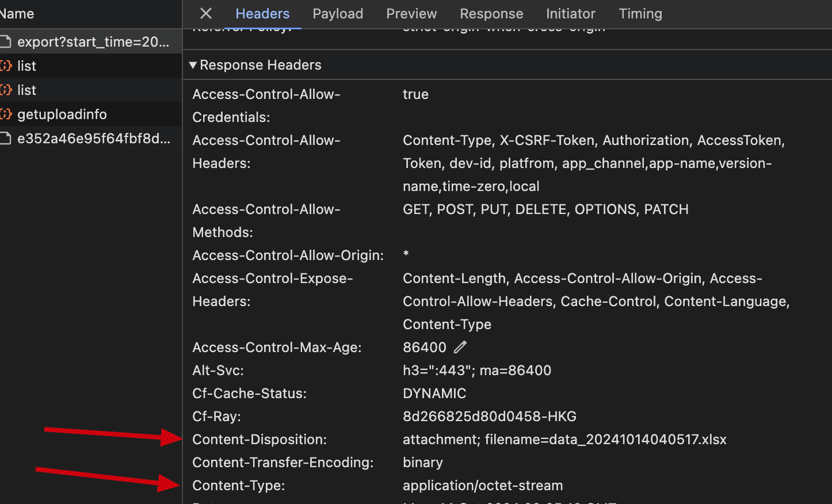832x504 pixels.
Task: Select the getuploadinfo request name
Action: coord(62,114)
